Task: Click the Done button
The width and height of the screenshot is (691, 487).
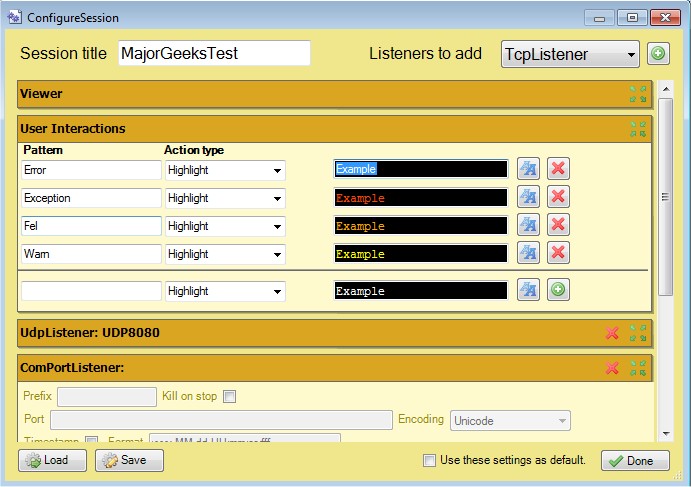Action: 635,461
